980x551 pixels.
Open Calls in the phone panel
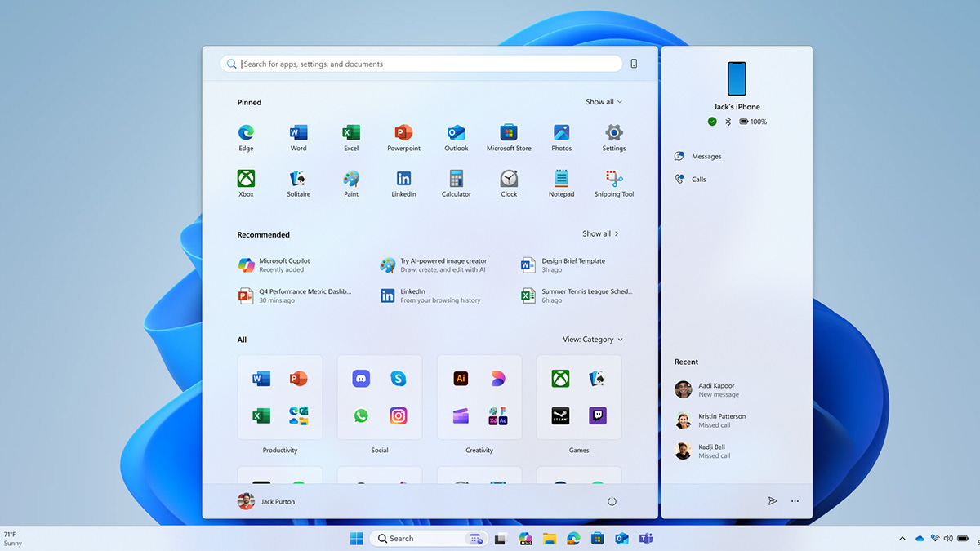[x=690, y=179]
